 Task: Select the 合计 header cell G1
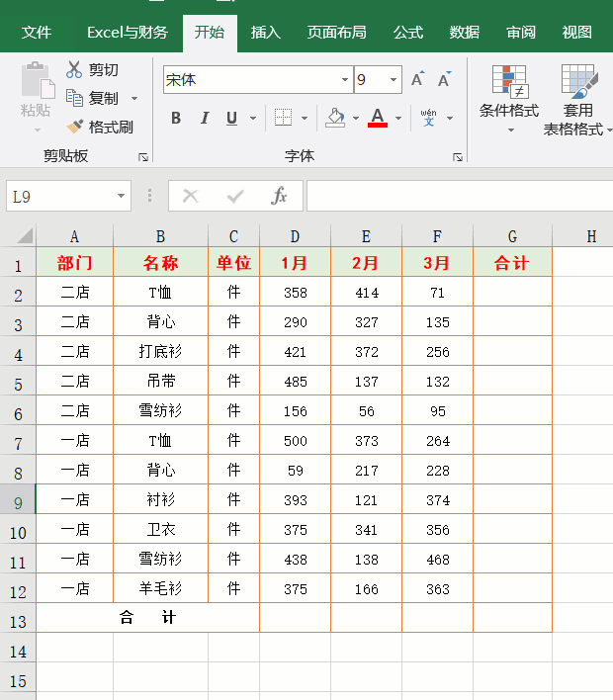pos(512,263)
